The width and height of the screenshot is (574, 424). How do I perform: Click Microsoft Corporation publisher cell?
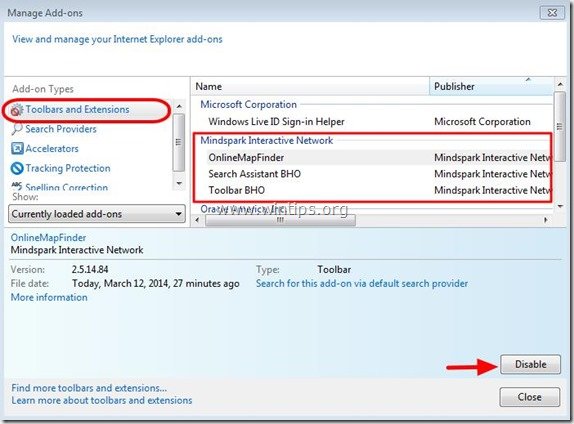[482, 122]
